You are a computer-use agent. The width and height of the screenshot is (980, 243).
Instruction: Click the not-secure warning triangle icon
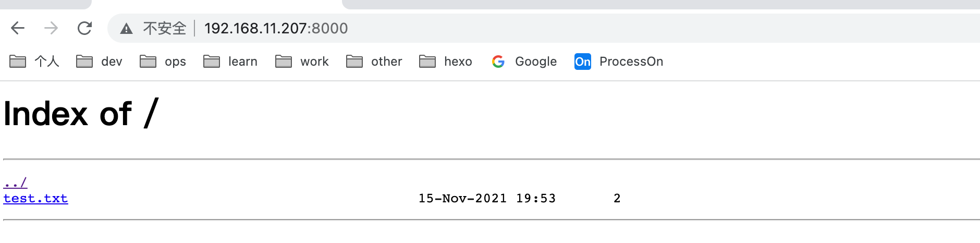click(x=126, y=28)
